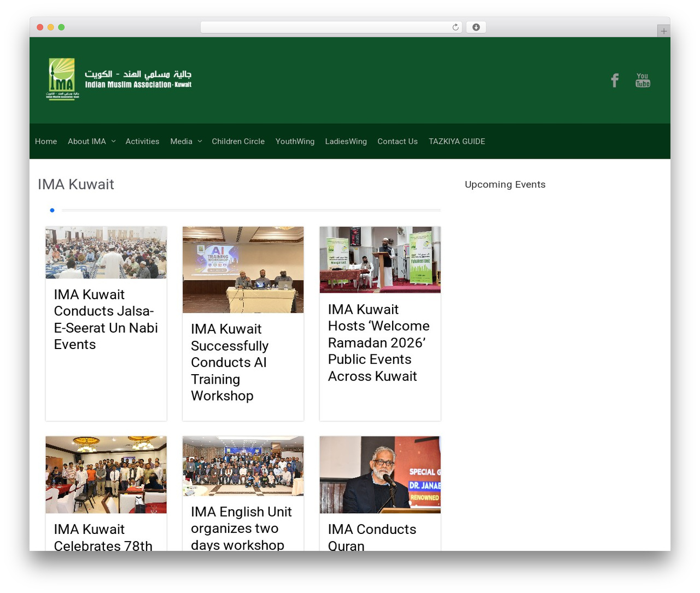The height and width of the screenshot is (593, 700).
Task: Click the browser download arrow icon
Action: click(476, 27)
